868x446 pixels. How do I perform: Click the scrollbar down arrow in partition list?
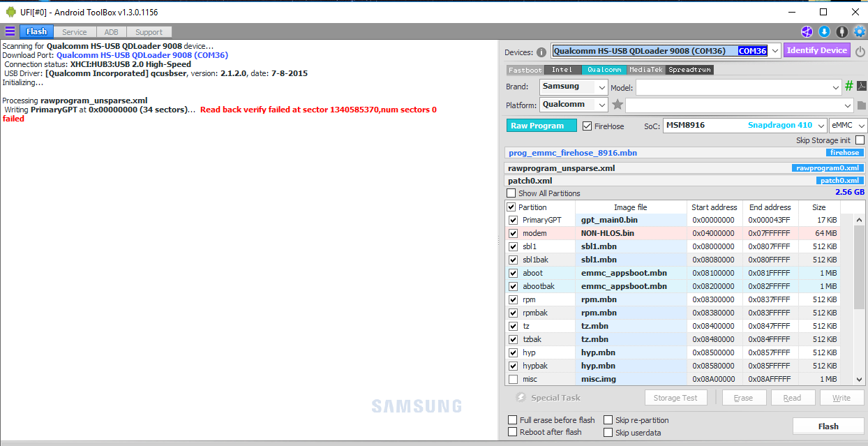[x=859, y=379]
